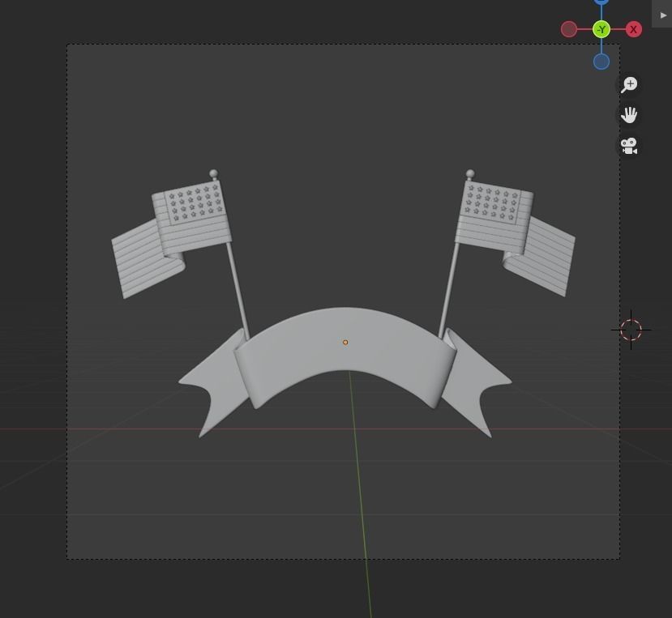Click the red X axis gizmo circle
Screen dimensions: 672x618
click(x=633, y=29)
